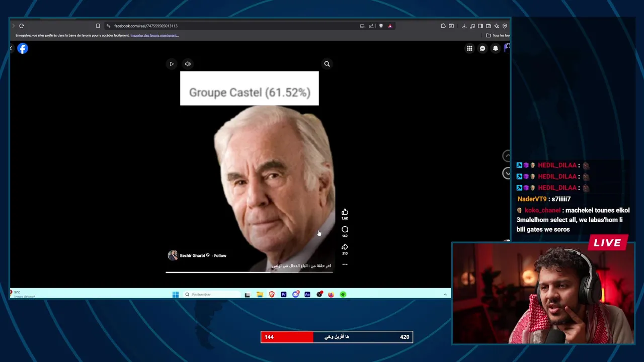Open Adobe Premiere Pro taskbar icon
Viewport: 644px width, 362px height.
[x=284, y=295]
